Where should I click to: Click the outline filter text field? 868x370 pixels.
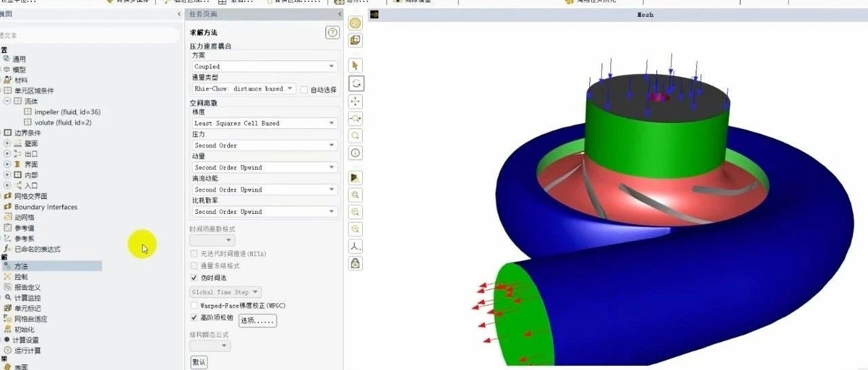90,35
